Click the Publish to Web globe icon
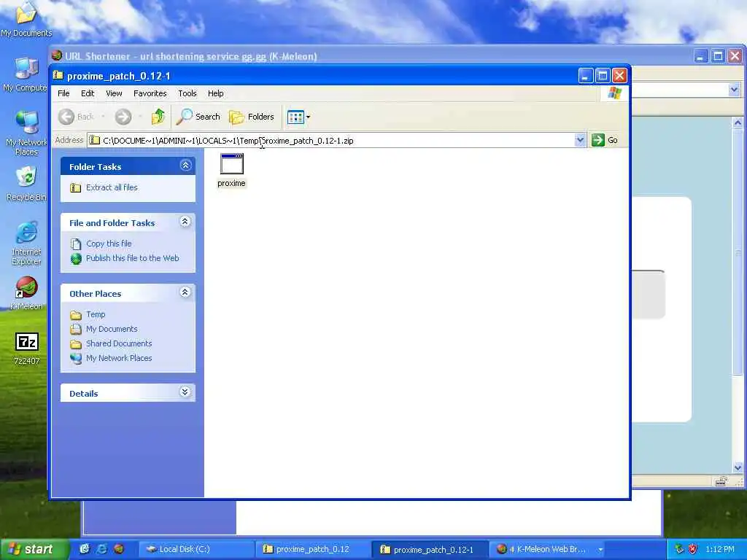This screenshot has height=560, width=747. coord(76,259)
